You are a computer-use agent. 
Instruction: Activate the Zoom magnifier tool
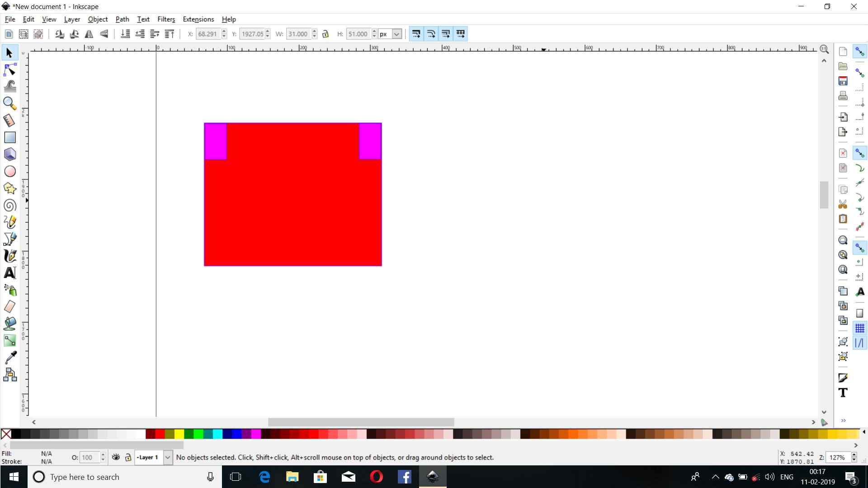click(x=9, y=103)
